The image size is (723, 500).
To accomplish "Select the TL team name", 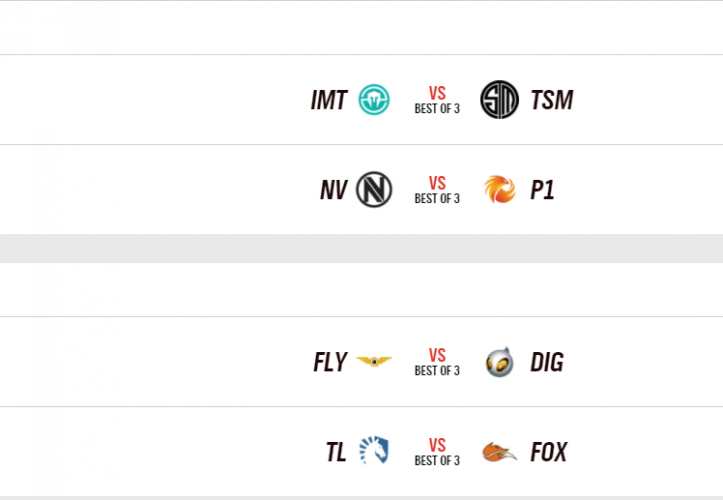I will click(x=336, y=452).
